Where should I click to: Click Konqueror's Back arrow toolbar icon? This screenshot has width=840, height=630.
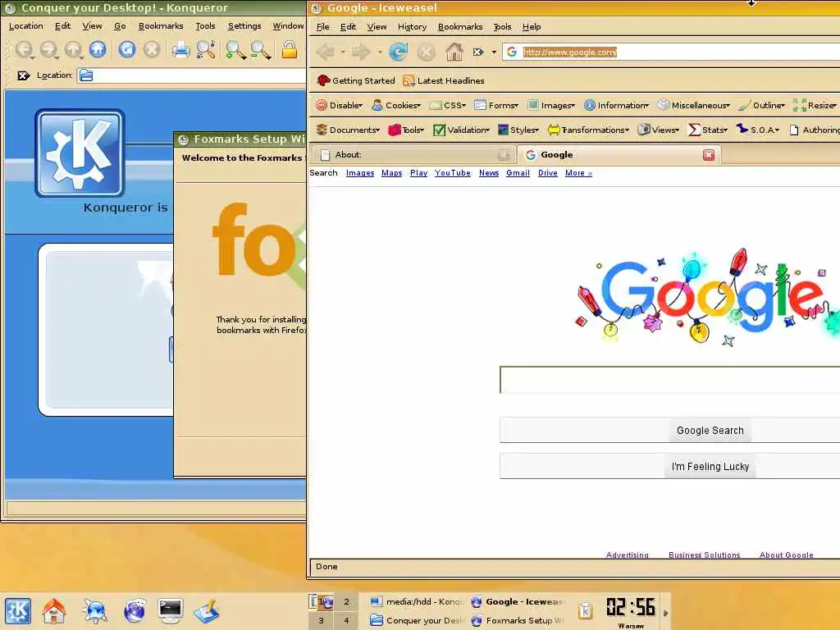(24, 49)
